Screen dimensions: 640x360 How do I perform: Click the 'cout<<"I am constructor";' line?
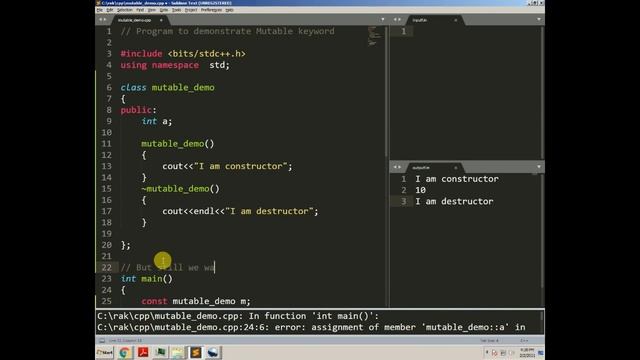tap(227, 167)
